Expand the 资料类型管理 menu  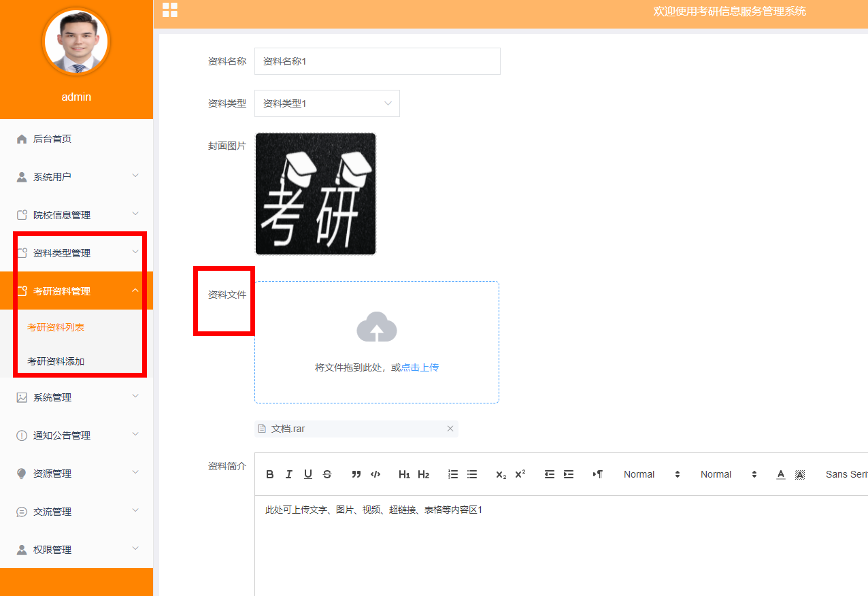[76, 253]
